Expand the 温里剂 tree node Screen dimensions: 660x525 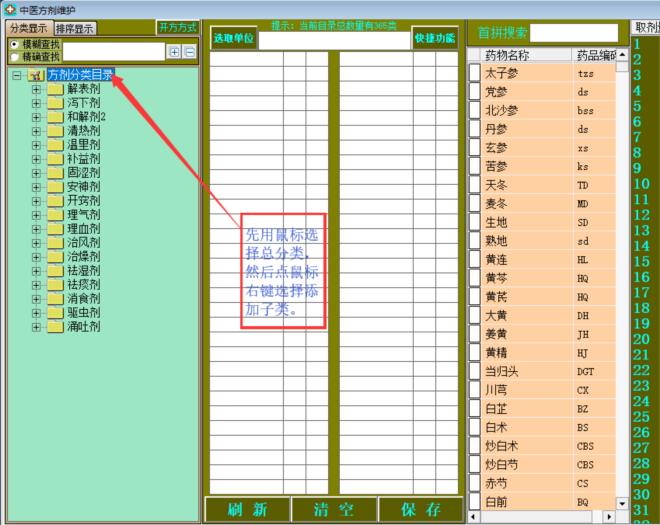coord(37,145)
